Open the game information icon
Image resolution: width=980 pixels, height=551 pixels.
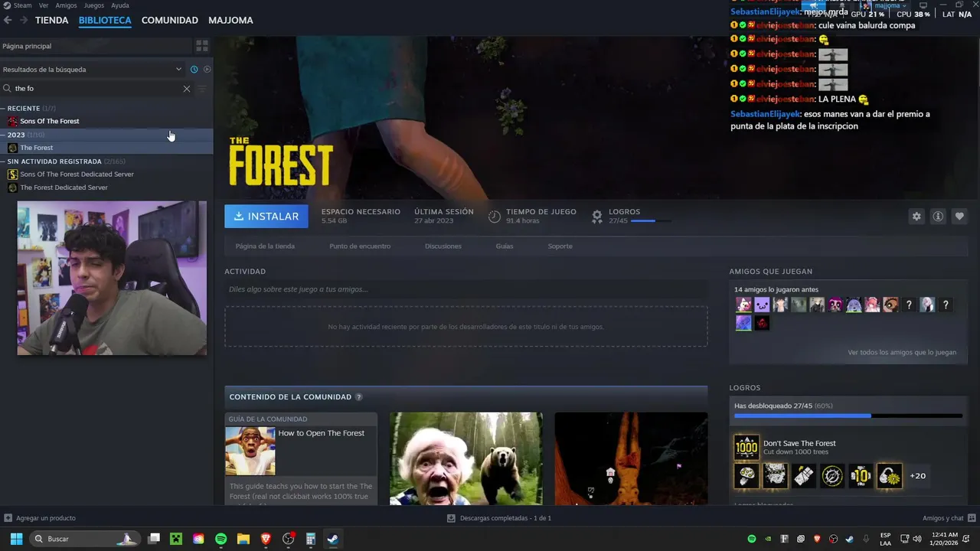(938, 217)
